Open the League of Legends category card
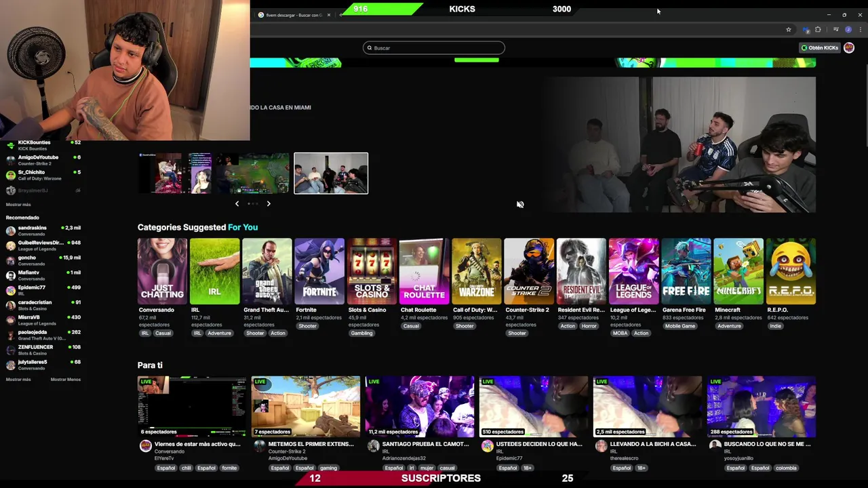 click(633, 271)
